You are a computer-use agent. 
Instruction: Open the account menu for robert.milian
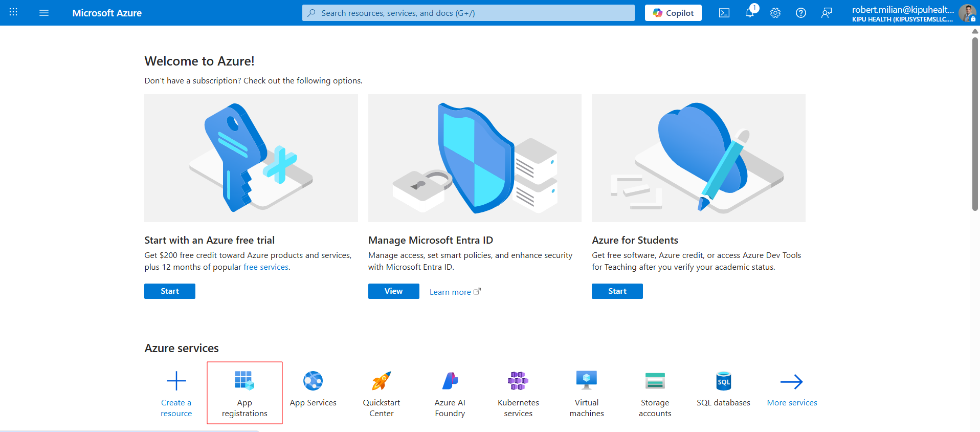pyautogui.click(x=910, y=13)
